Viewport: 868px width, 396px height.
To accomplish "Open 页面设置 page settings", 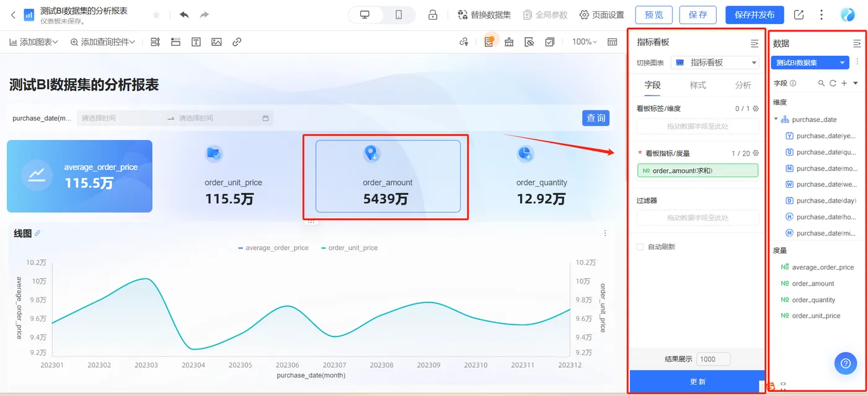I will pos(601,15).
